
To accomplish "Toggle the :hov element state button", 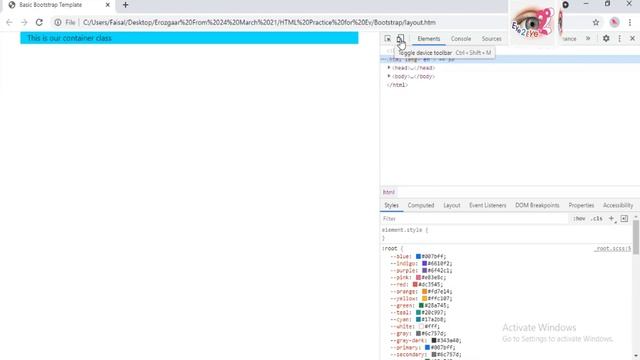I will click(x=579, y=219).
